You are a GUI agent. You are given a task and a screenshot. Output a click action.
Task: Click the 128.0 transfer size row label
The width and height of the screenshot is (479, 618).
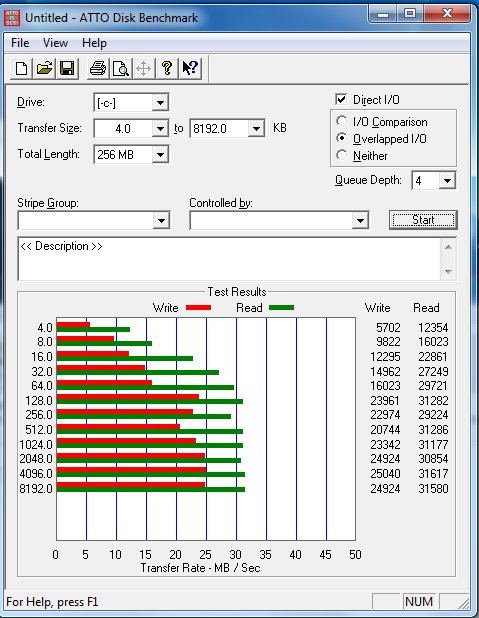click(39, 400)
